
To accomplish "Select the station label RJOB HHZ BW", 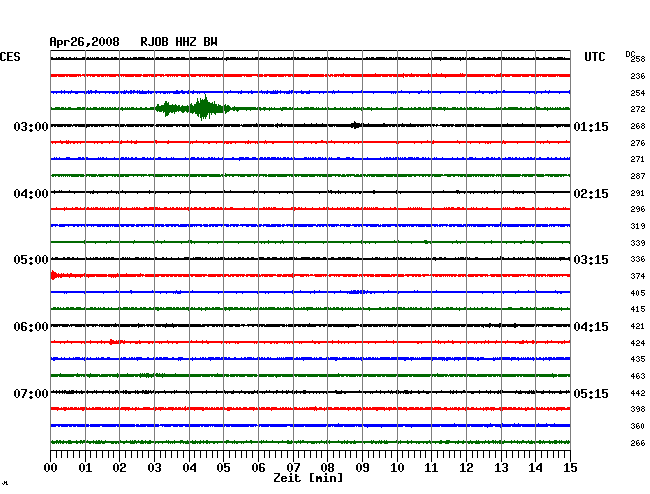I will tap(179, 42).
